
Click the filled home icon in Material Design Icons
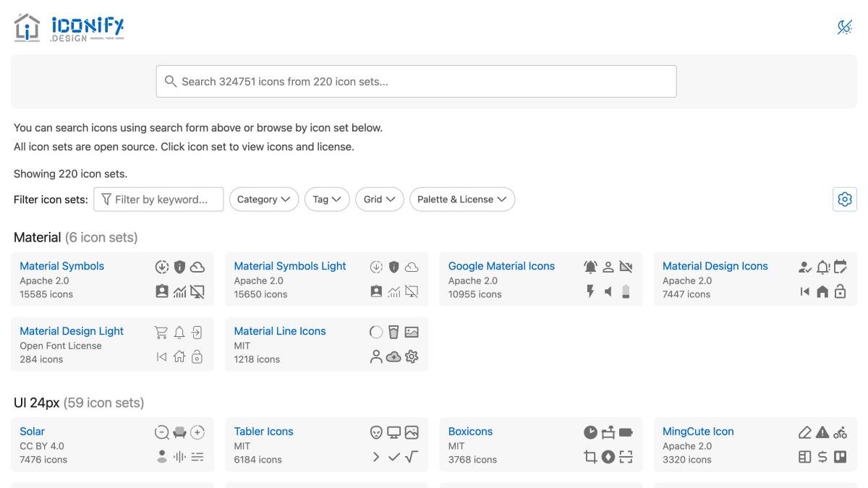tap(822, 291)
